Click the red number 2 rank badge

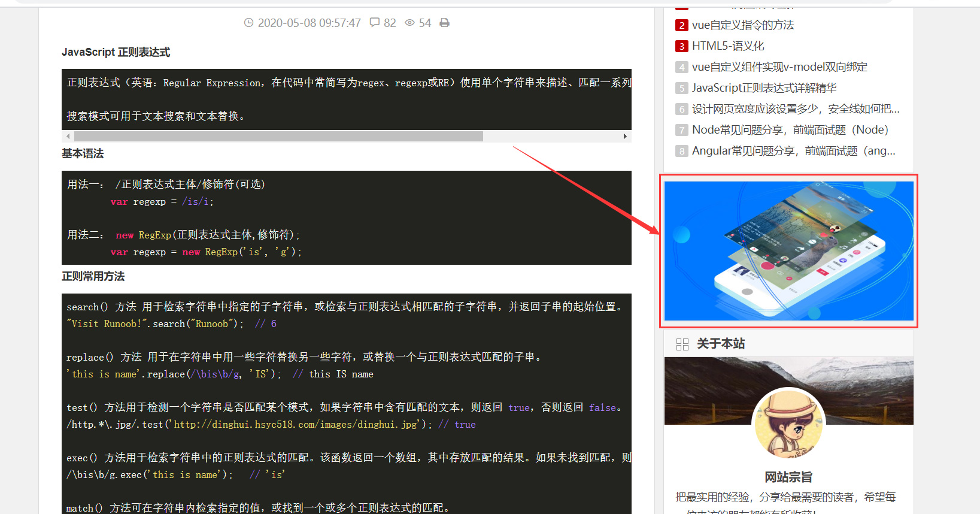coord(681,25)
